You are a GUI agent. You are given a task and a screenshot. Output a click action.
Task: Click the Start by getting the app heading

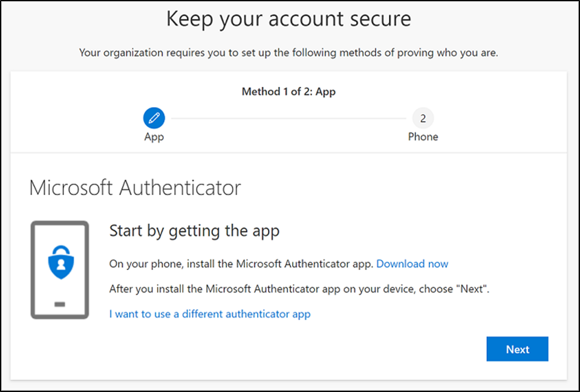194,230
